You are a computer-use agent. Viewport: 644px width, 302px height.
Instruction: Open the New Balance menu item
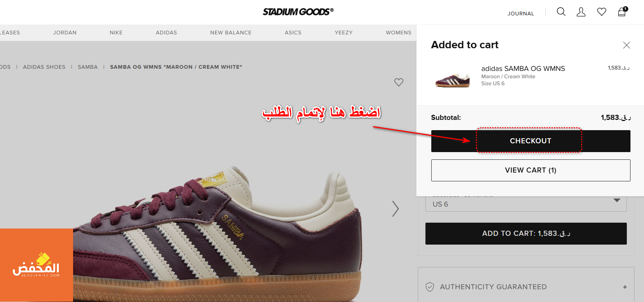pyautogui.click(x=231, y=33)
